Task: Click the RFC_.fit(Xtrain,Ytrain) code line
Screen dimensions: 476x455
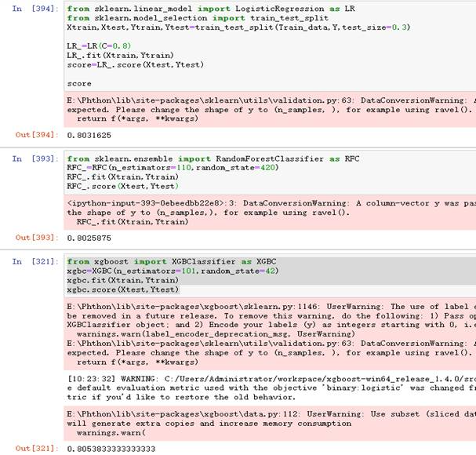Action: coord(123,177)
